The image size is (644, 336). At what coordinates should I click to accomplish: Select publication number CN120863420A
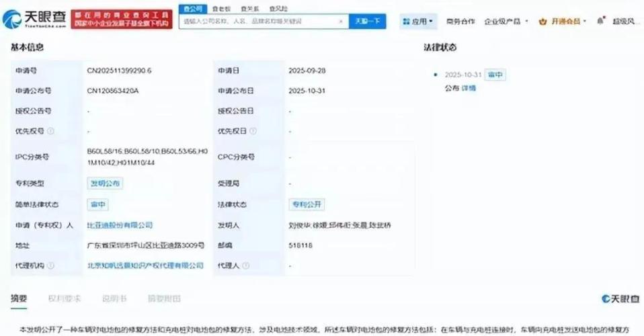pyautogui.click(x=113, y=91)
